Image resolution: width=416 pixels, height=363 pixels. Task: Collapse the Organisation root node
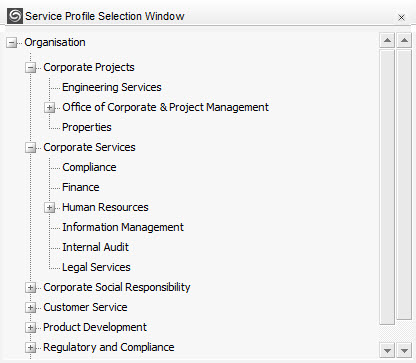coord(11,43)
